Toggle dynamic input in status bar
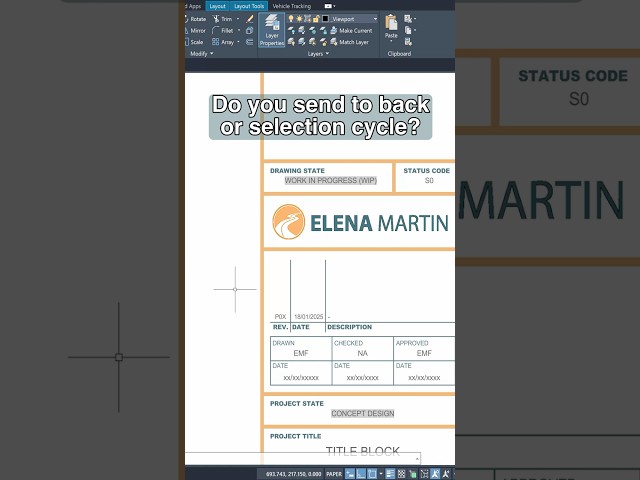 [350, 474]
